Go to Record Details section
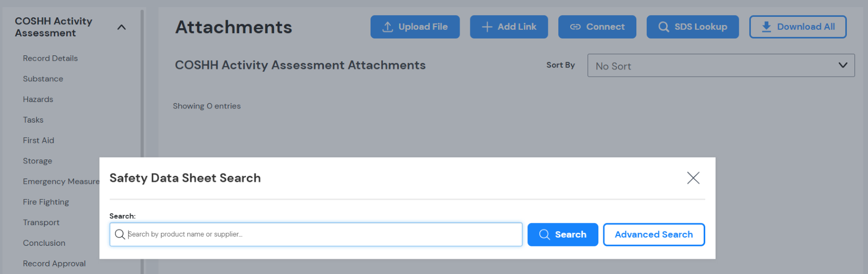The height and width of the screenshot is (274, 868). pos(50,58)
